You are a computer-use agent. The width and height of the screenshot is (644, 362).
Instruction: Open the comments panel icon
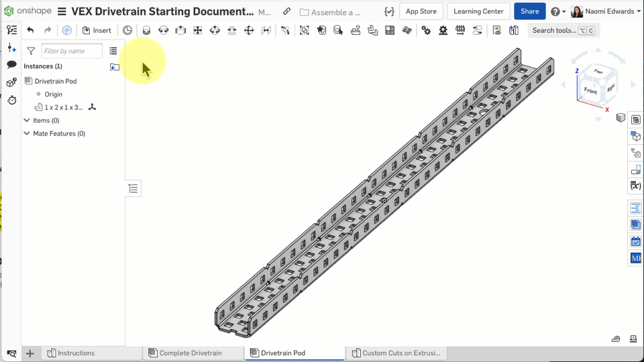pyautogui.click(x=11, y=65)
